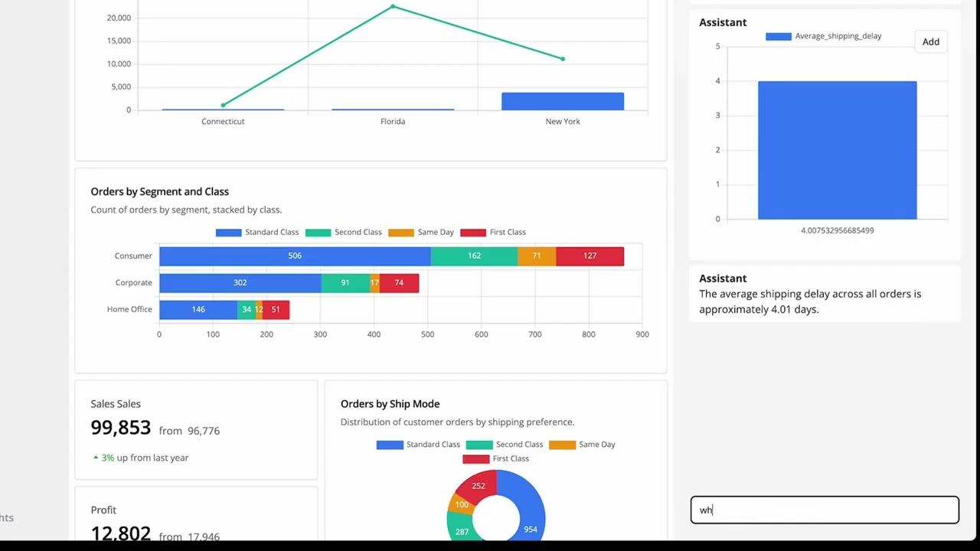Screen dimensions: 980x551
Task: Click the green up-arrow icon beside 3%
Action: click(96, 458)
